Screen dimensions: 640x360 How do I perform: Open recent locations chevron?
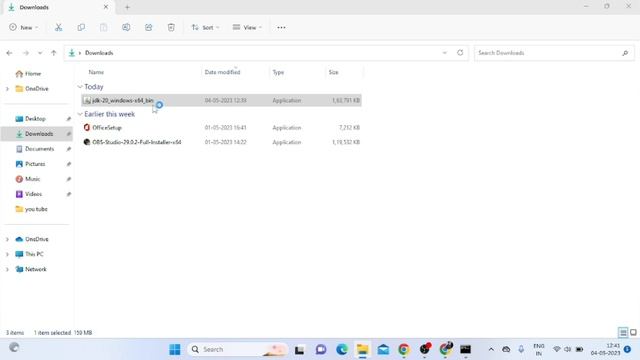(40, 53)
